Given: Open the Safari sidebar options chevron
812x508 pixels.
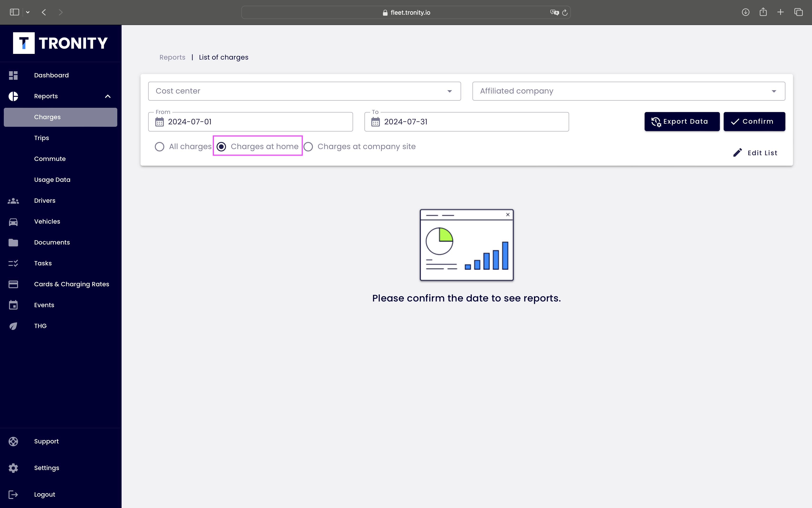Looking at the screenshot, I should pos(28,12).
